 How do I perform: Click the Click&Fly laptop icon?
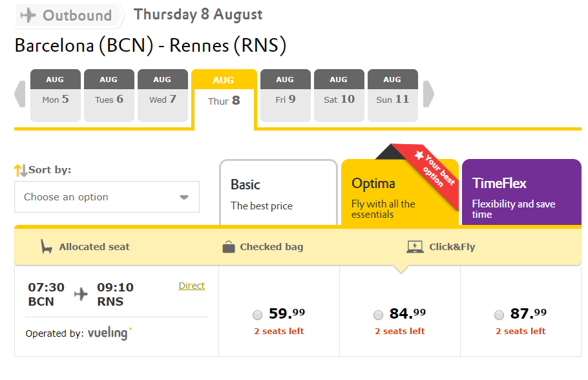tap(415, 246)
